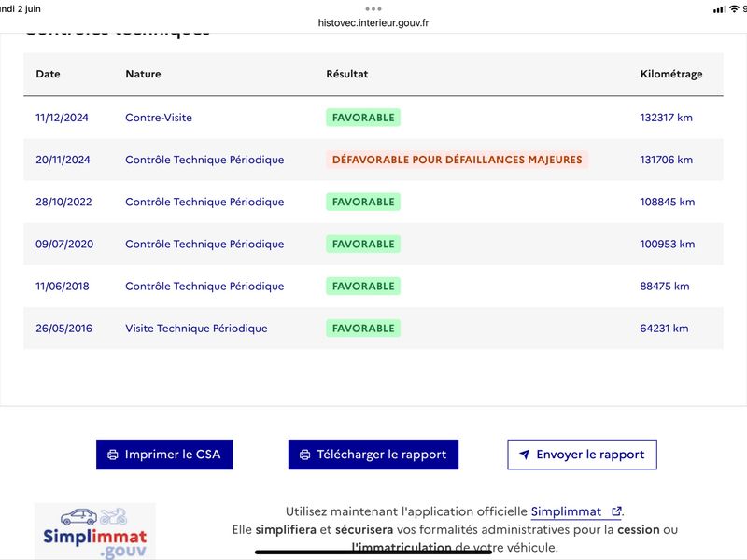Click the date 20/11/2024
The image size is (747, 560).
(x=63, y=160)
